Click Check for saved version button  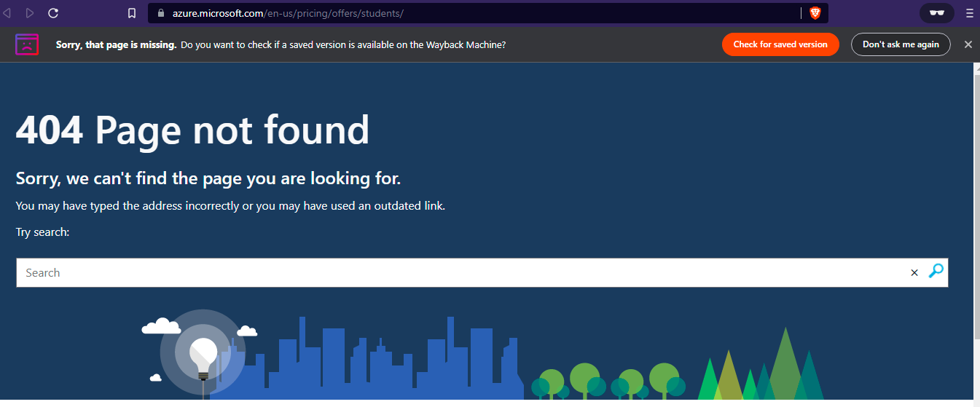coord(780,44)
